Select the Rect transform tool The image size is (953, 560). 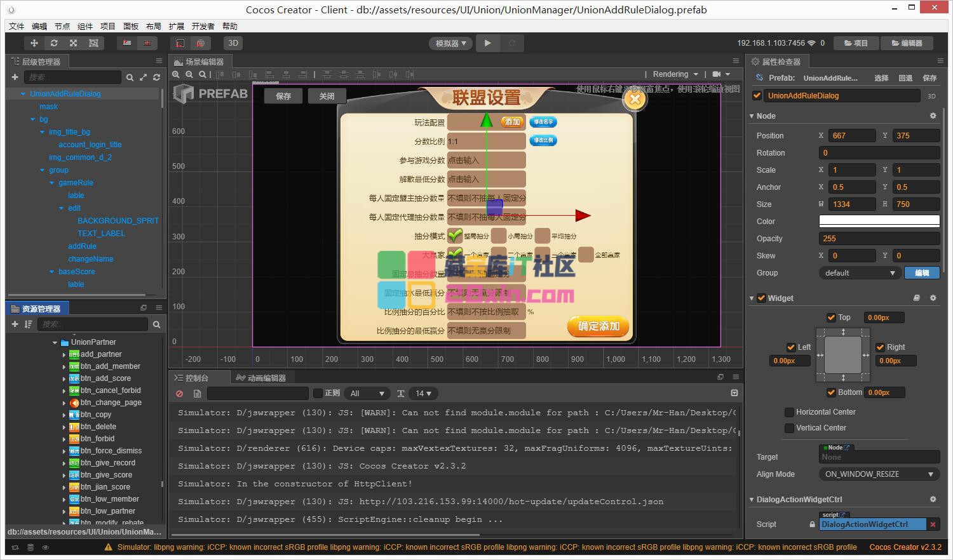[x=93, y=43]
